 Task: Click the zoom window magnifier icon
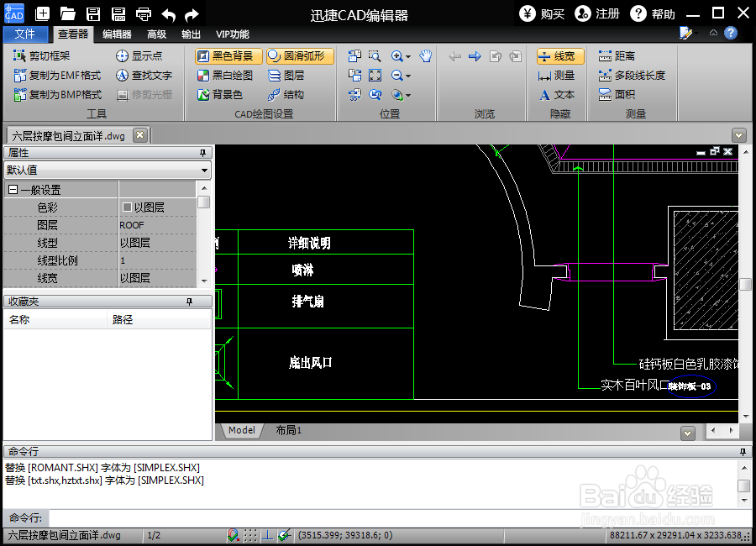pyautogui.click(x=375, y=56)
